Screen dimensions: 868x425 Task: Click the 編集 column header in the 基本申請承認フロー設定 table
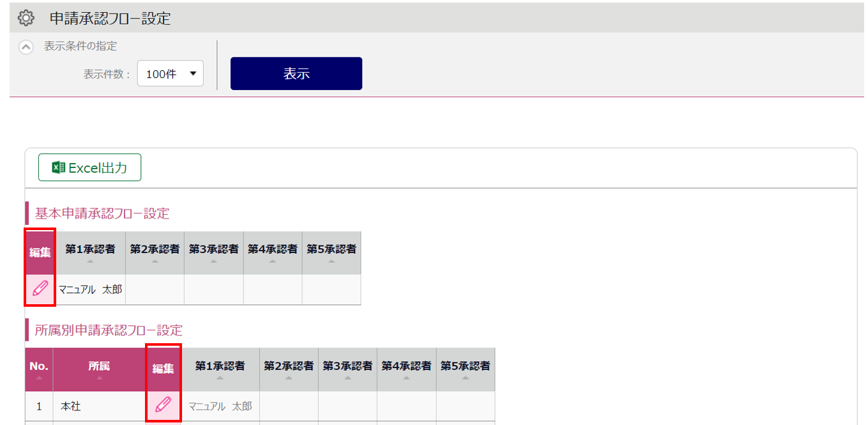point(40,253)
